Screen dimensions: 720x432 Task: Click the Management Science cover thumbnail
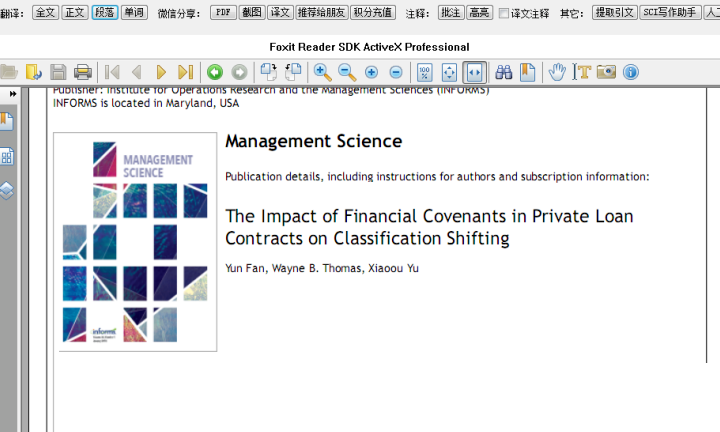(x=135, y=242)
